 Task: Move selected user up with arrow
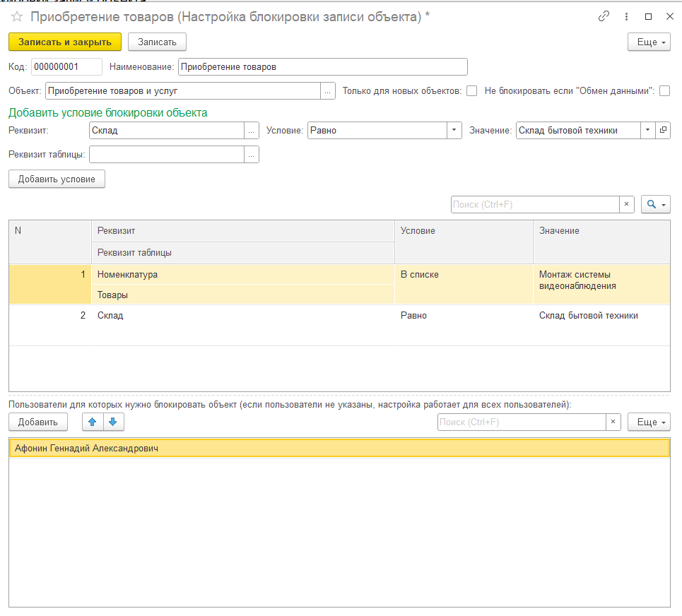point(92,422)
